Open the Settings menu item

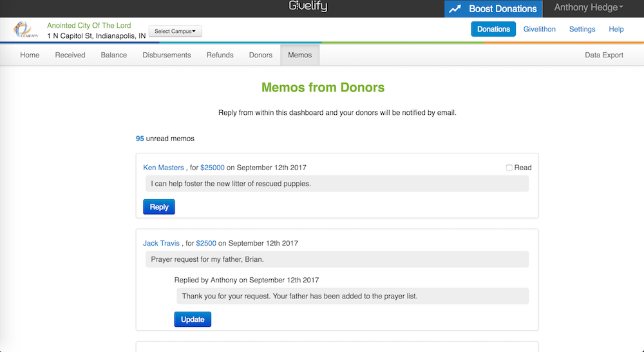click(582, 29)
